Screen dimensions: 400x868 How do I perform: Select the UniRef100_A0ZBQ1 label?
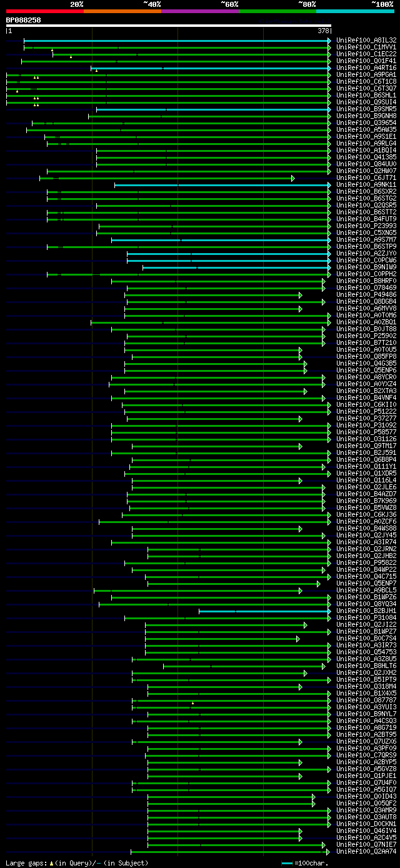pyautogui.click(x=366, y=322)
